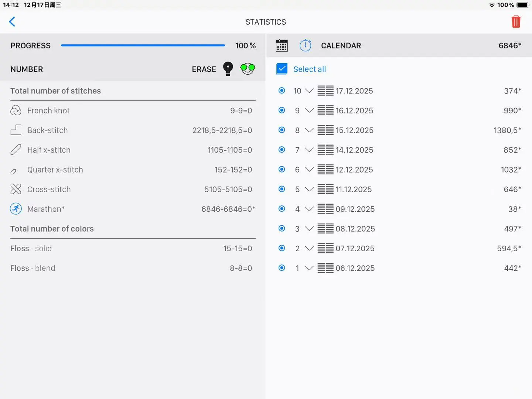Tap the Back-stitch icon
532x399 pixels.
tap(16, 130)
